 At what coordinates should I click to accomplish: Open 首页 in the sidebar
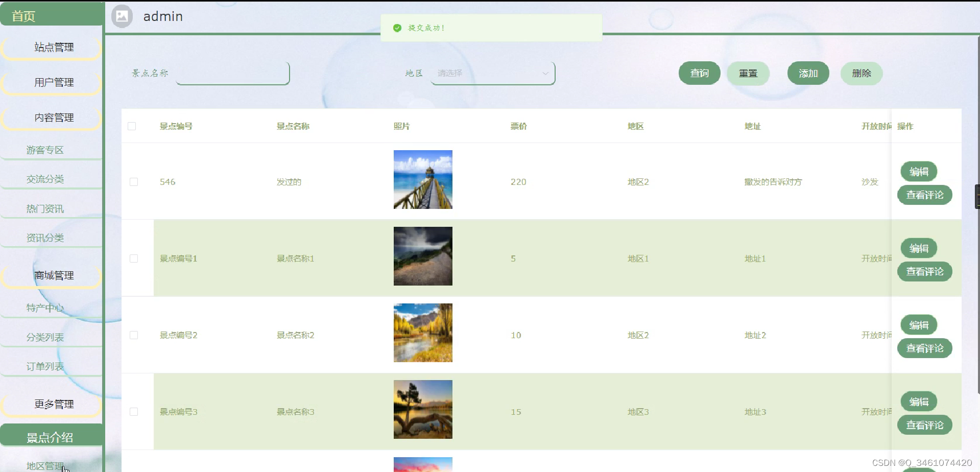(x=52, y=15)
